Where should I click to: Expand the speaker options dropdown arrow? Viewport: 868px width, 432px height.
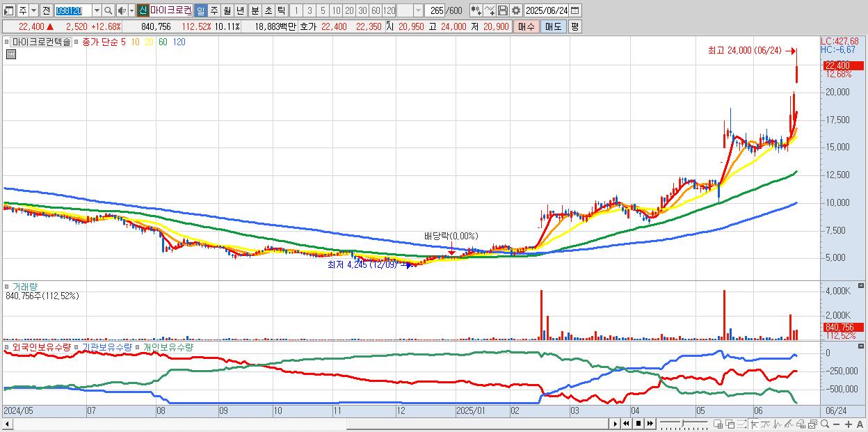coord(131,10)
